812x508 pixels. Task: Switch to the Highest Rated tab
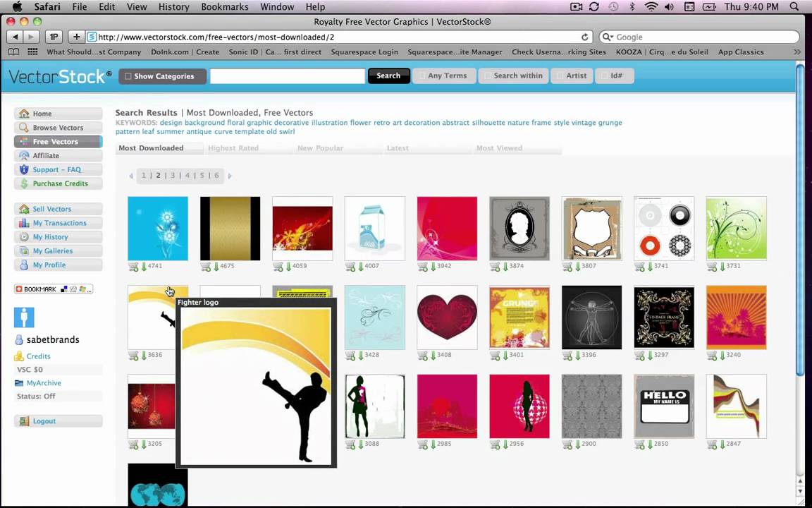tap(233, 148)
